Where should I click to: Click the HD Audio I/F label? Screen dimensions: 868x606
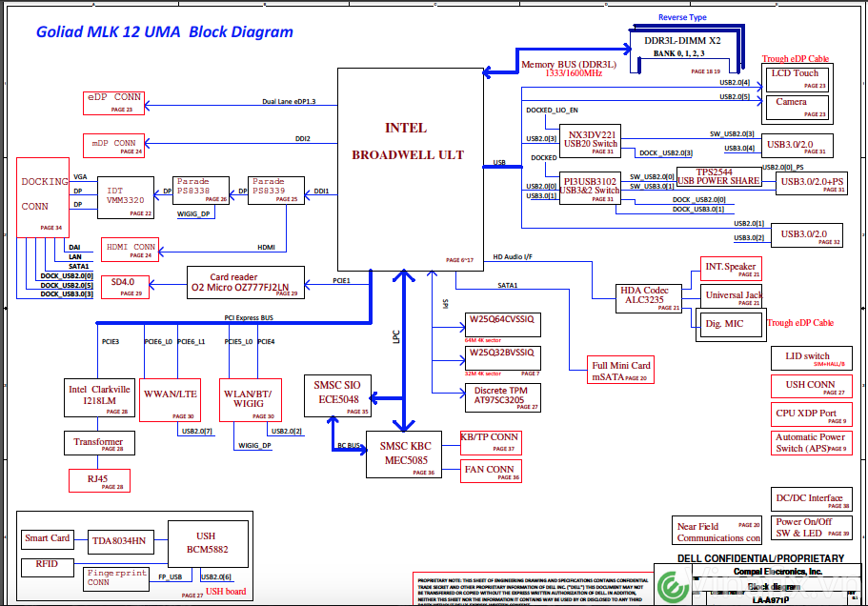513,257
